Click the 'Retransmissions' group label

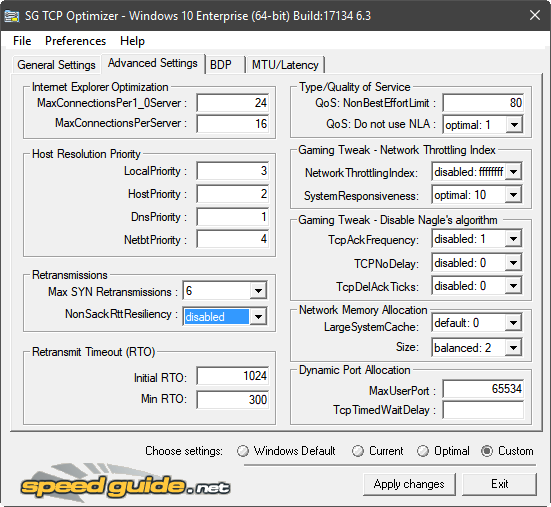(x=70, y=275)
